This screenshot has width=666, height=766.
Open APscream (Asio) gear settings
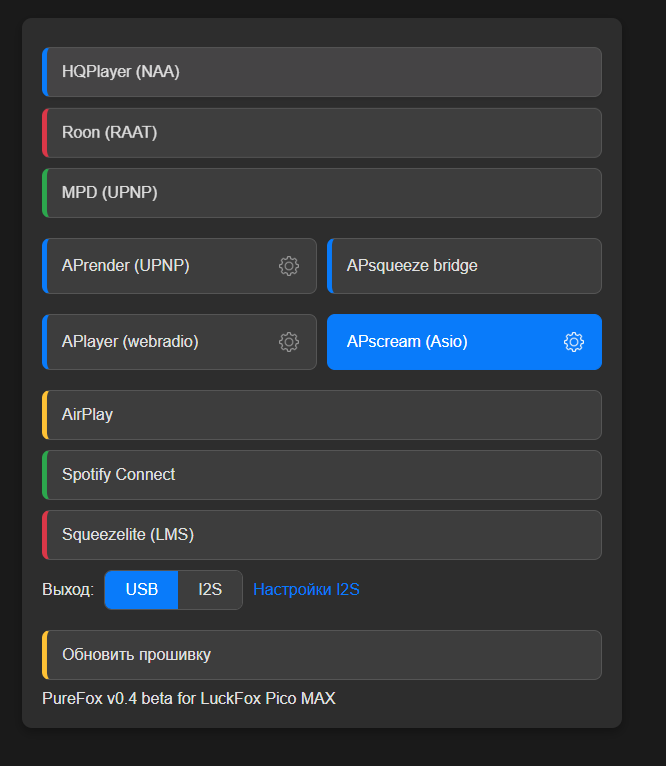574,342
